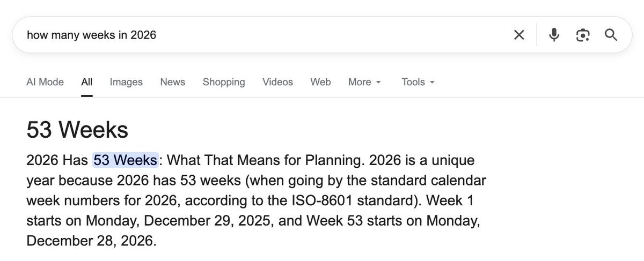Open search by image camera icon
This screenshot has height=261, width=644.
[x=582, y=35]
